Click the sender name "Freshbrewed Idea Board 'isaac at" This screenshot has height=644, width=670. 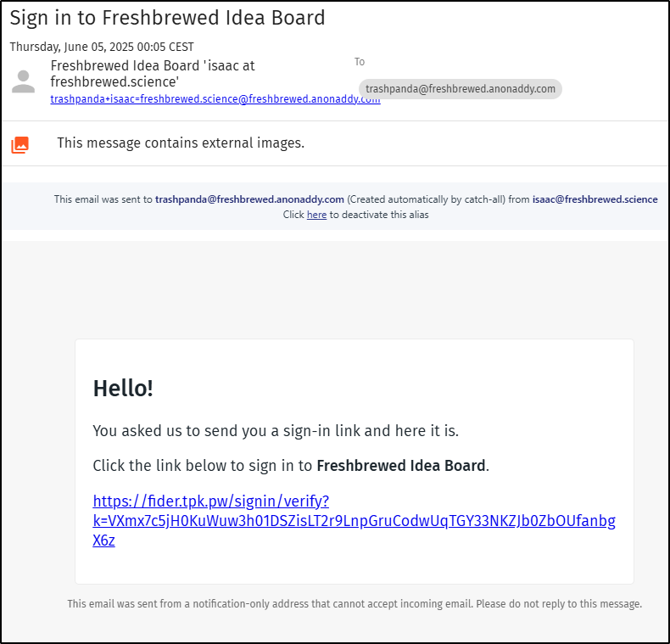click(153, 66)
